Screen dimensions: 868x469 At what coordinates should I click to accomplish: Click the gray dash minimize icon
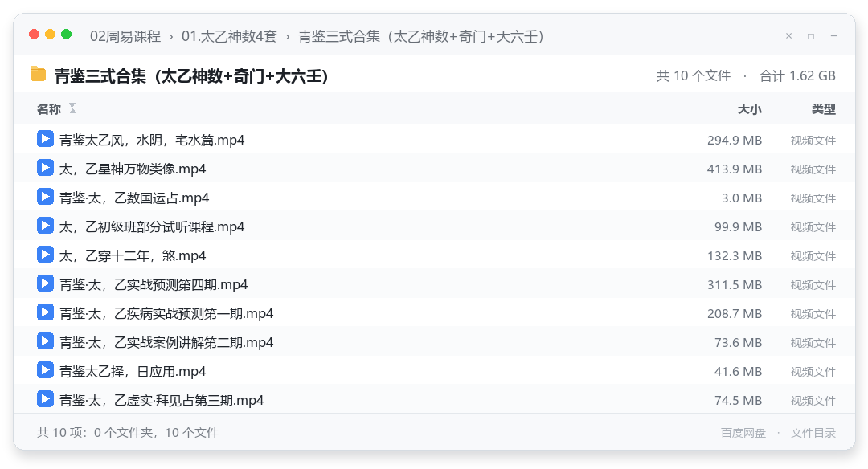(833, 36)
